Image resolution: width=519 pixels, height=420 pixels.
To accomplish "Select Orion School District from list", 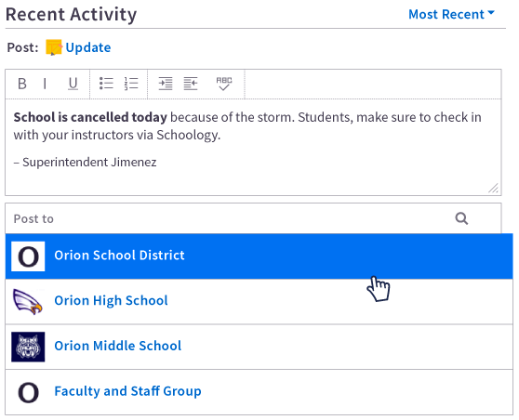I will point(259,256).
